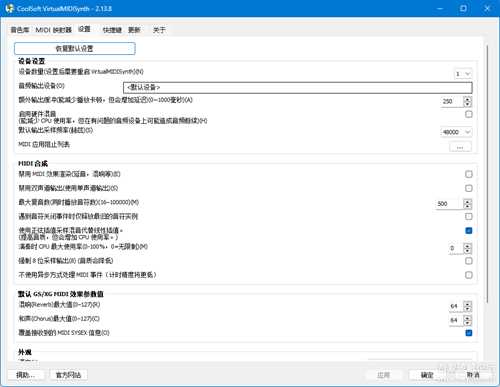Toggle the disable MIDI effects rendering checkbox
The height and width of the screenshot is (387, 500).
(469, 174)
